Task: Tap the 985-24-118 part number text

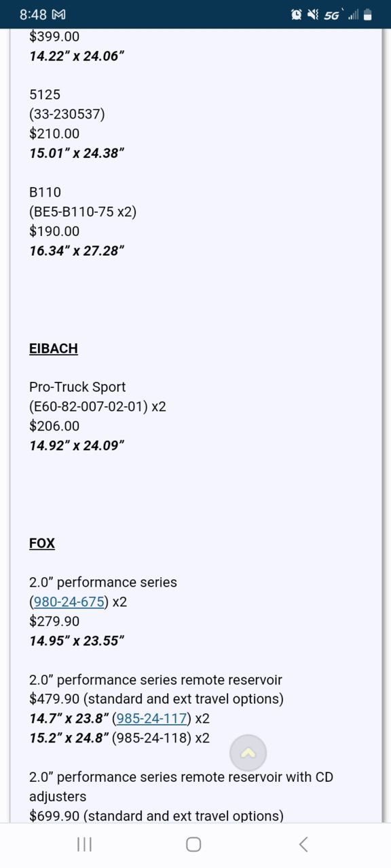Action: [151, 738]
